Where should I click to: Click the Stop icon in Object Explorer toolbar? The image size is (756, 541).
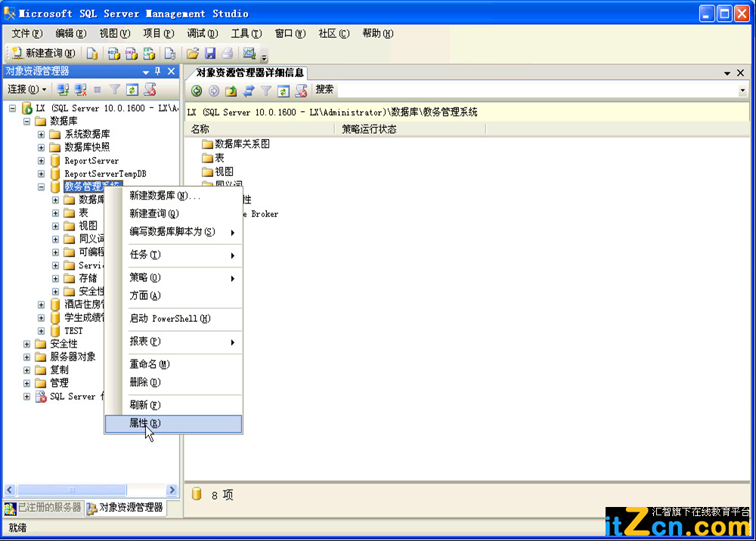98,90
